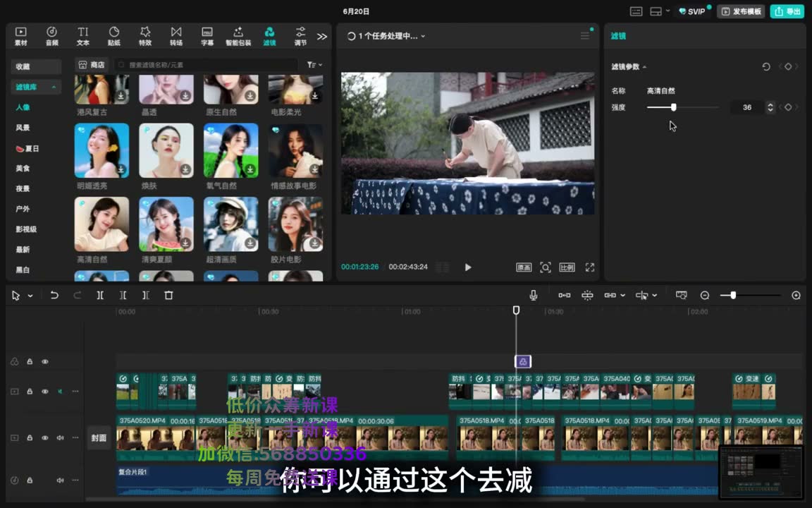Download the 清爽夏颜 filter
812x508 pixels.
coord(185,243)
